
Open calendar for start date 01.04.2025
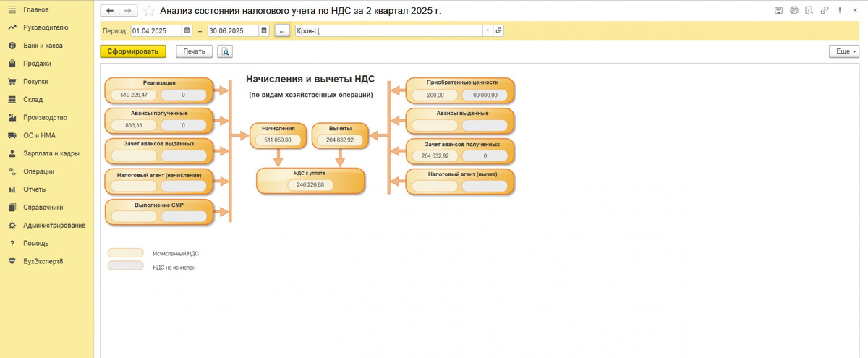pos(187,31)
